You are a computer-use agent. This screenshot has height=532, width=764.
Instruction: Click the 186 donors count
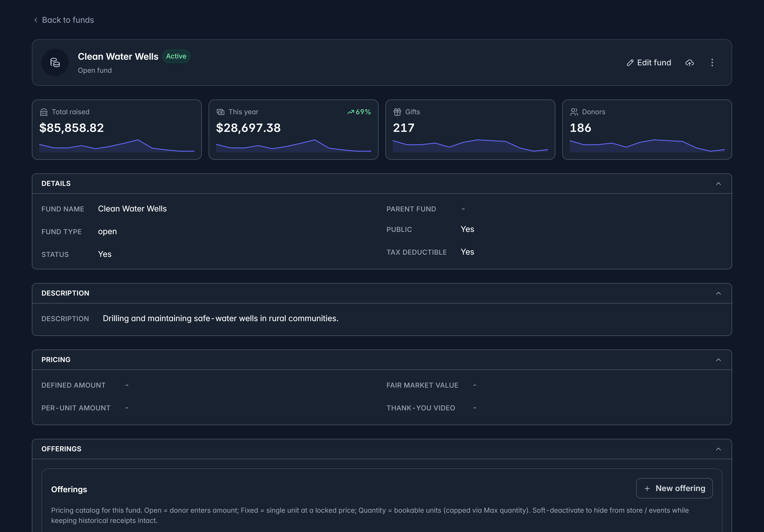click(580, 128)
